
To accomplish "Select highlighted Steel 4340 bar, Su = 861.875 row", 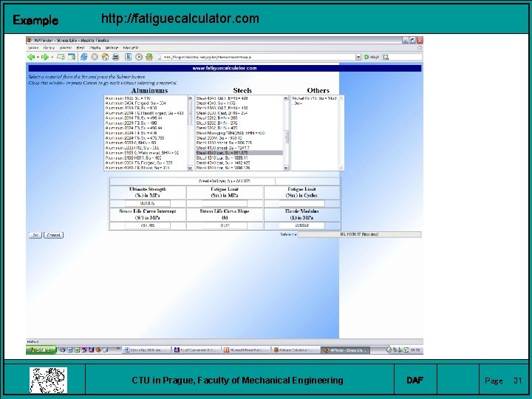I will point(239,153).
